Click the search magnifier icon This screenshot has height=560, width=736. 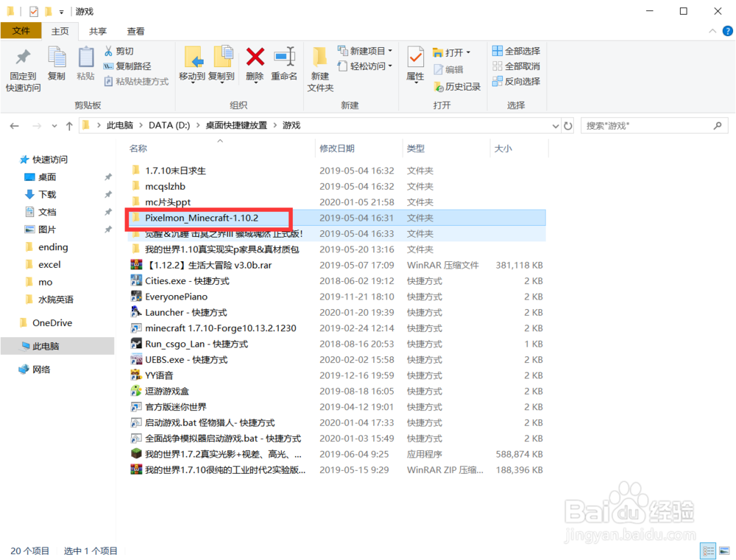(x=717, y=126)
